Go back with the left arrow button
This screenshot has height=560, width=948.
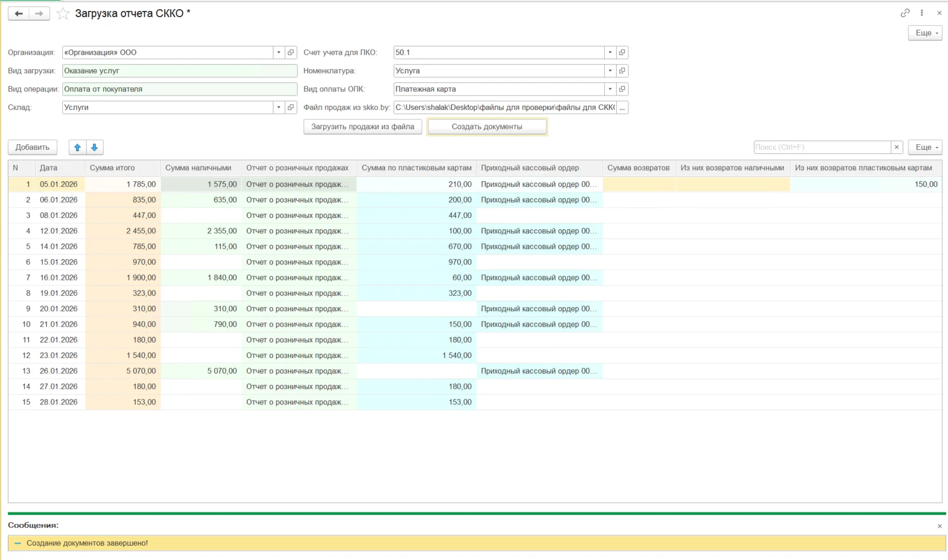pyautogui.click(x=18, y=13)
